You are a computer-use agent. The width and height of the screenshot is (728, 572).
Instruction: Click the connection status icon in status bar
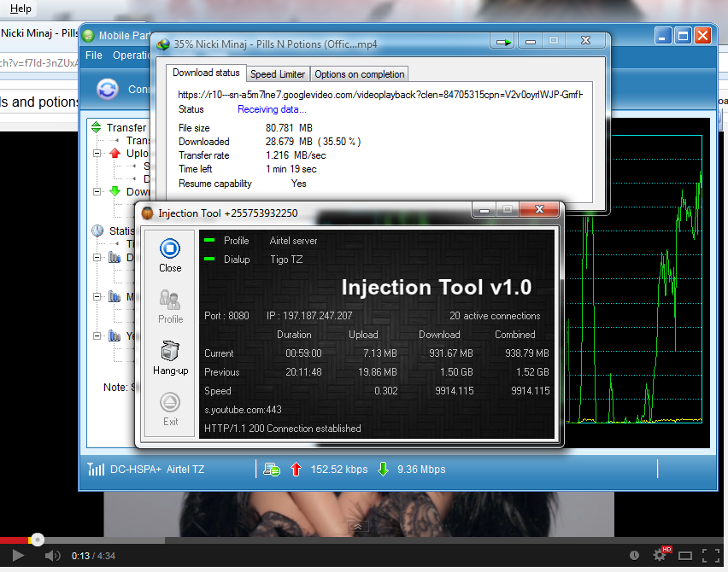point(273,469)
